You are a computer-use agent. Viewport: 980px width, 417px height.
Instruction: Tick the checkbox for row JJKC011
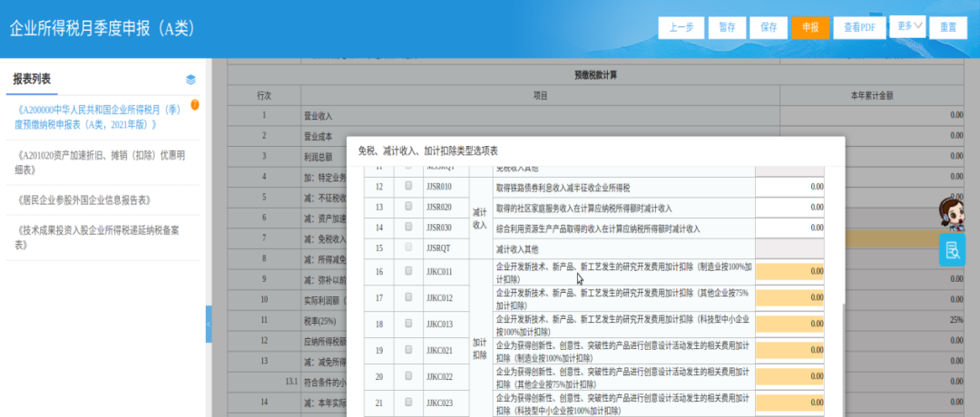408,271
